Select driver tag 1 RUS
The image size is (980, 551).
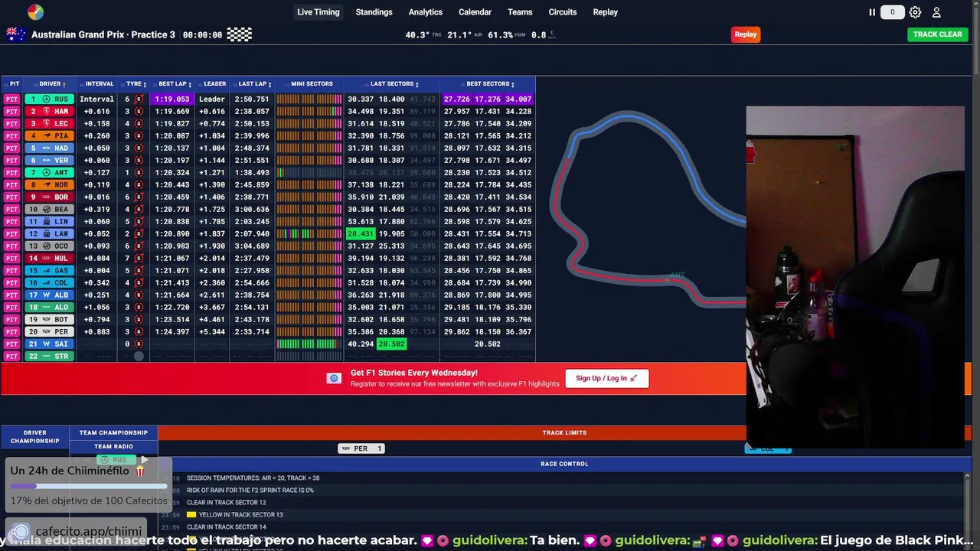pos(50,99)
